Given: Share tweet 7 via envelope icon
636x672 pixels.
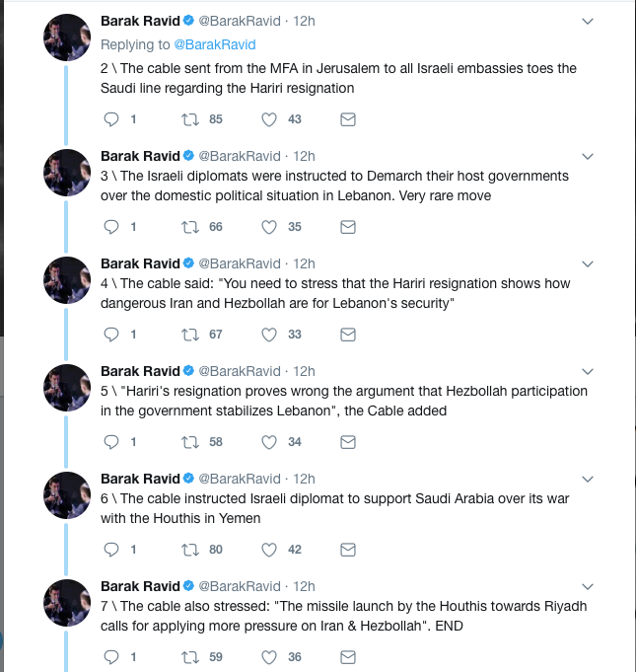Looking at the screenshot, I should tap(347, 656).
